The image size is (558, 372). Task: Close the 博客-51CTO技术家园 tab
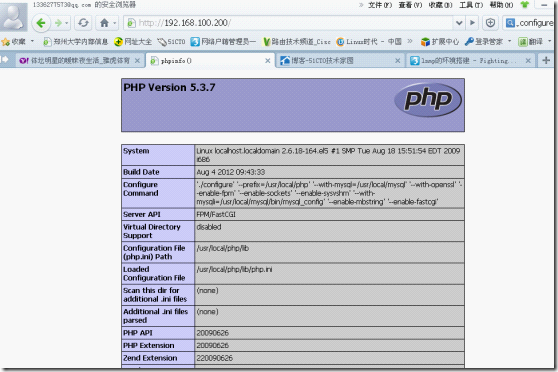point(398,61)
